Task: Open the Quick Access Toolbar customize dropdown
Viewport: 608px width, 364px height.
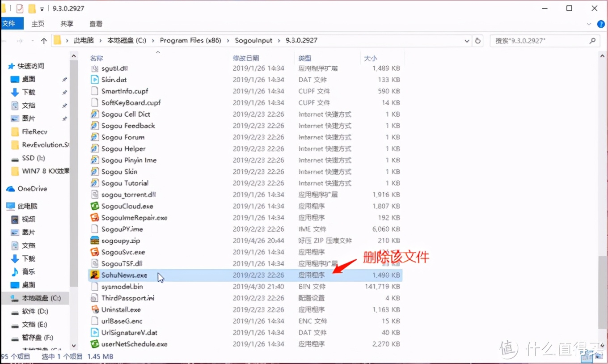Action: [42, 8]
